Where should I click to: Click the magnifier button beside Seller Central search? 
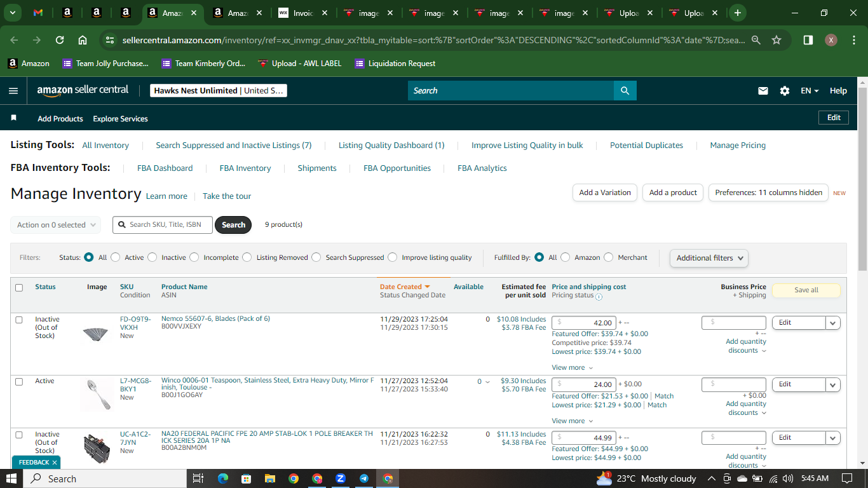click(625, 91)
